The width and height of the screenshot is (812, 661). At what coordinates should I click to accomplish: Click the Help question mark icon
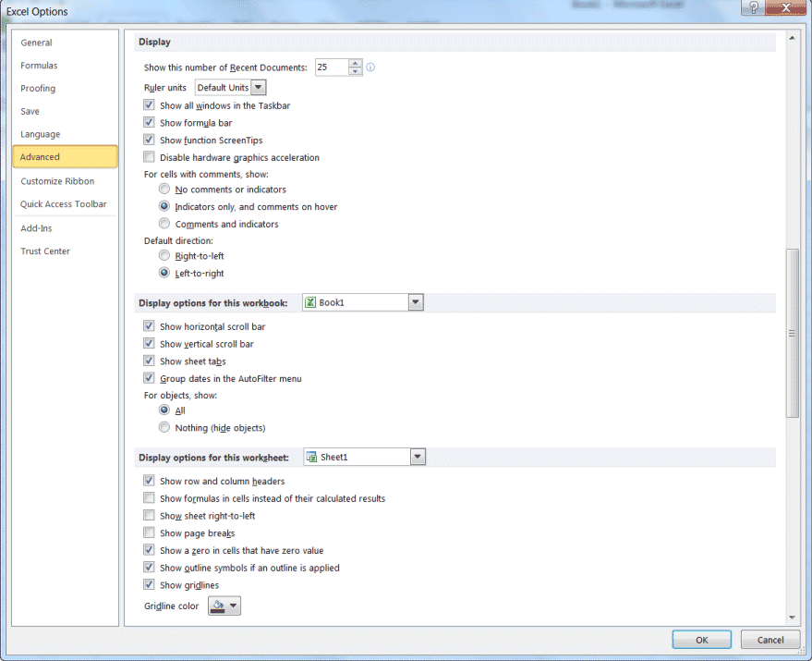pos(753,7)
